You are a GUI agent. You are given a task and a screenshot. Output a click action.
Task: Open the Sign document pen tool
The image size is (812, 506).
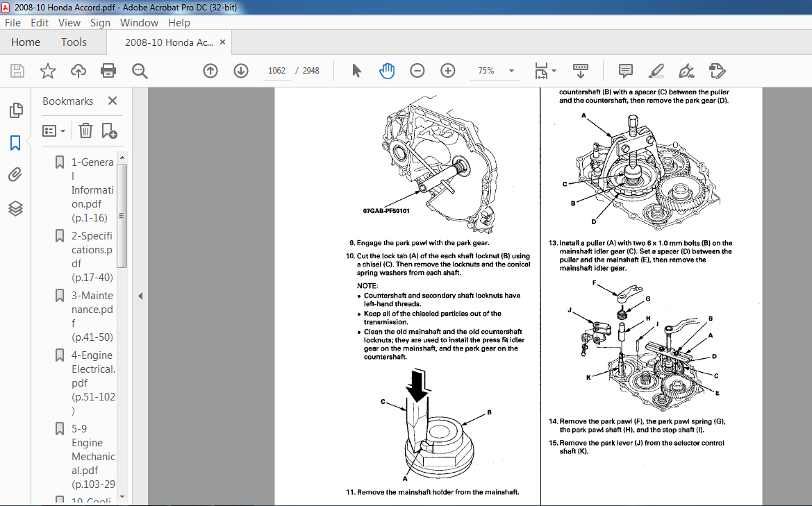click(687, 71)
